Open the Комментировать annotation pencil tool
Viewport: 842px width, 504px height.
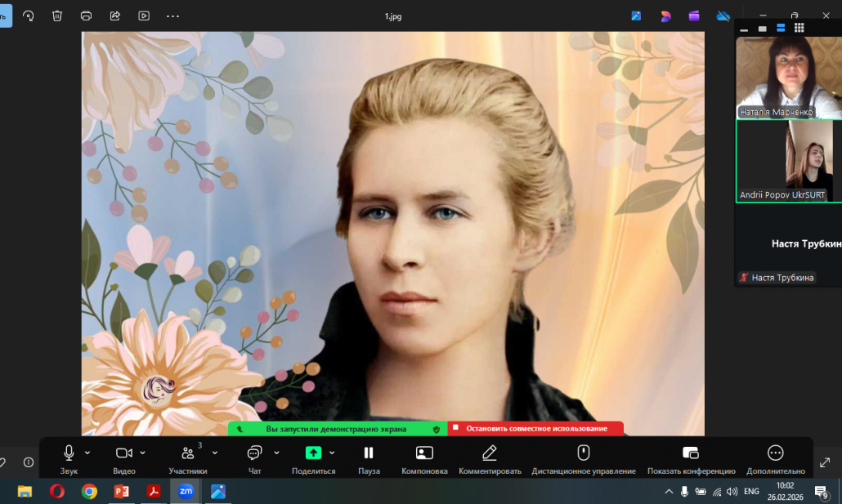coord(490,453)
